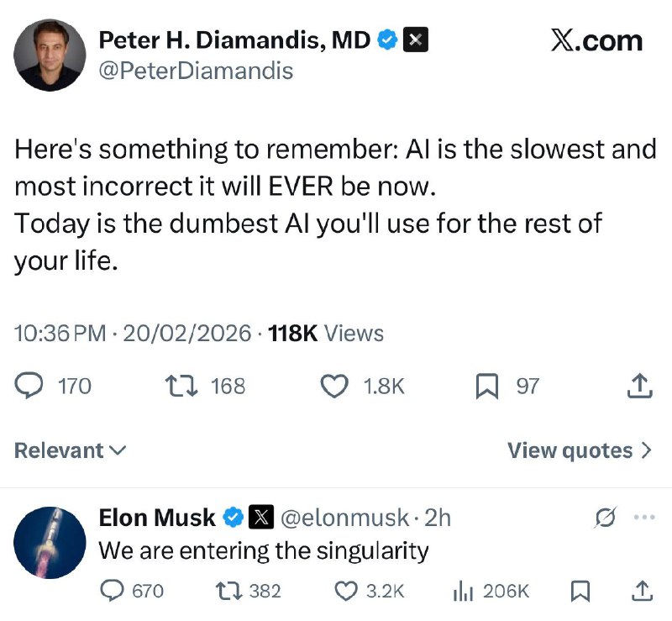Click the Grok icon beside Elon's reply
Screen dimensions: 672x621
(x=604, y=518)
